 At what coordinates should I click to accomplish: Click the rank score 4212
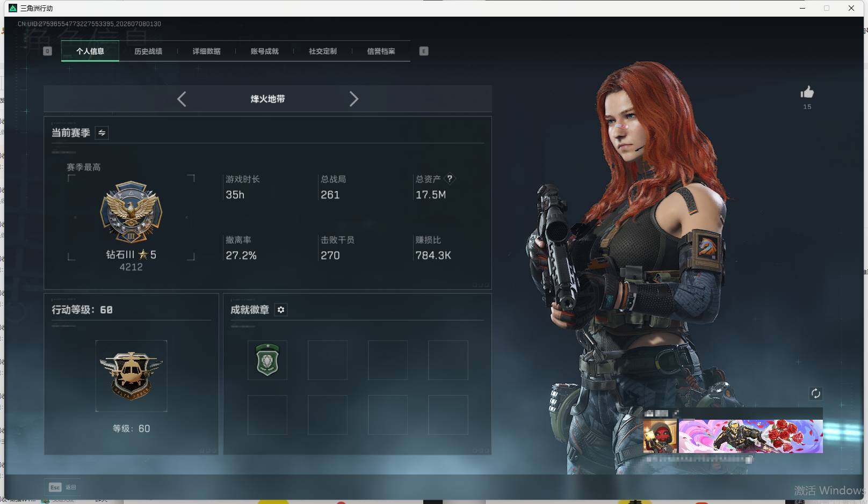click(x=131, y=267)
